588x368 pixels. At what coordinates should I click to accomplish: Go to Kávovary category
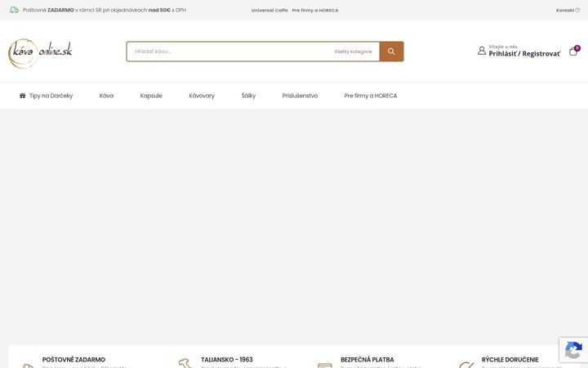[x=202, y=96]
